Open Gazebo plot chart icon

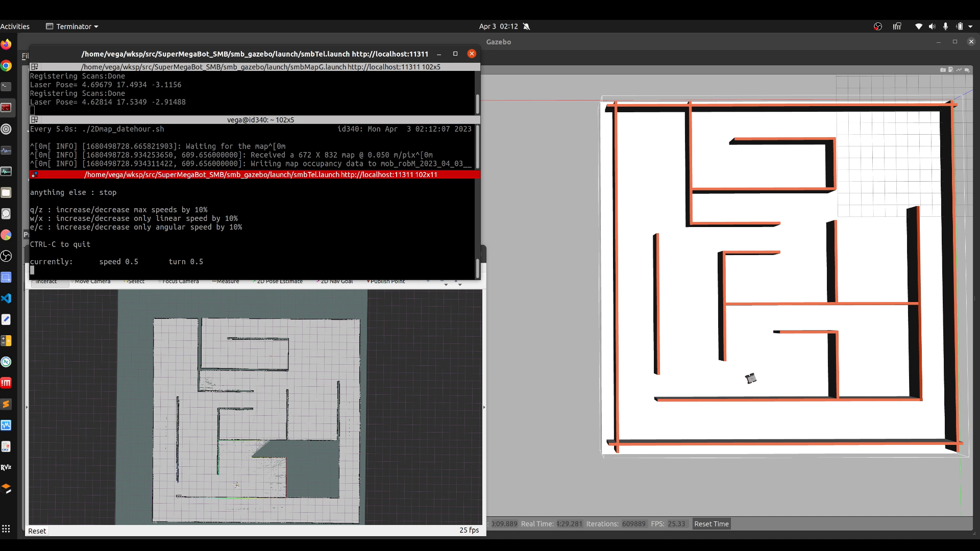959,70
